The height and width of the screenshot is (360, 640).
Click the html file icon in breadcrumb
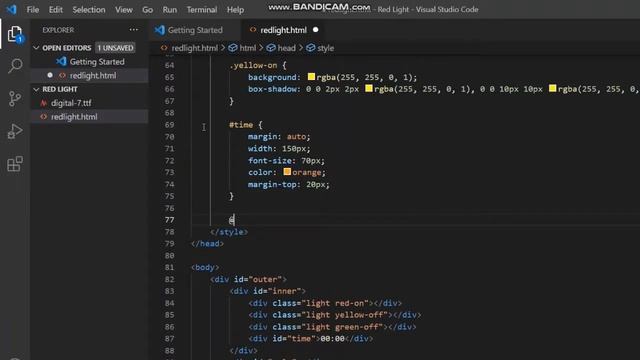[164, 48]
